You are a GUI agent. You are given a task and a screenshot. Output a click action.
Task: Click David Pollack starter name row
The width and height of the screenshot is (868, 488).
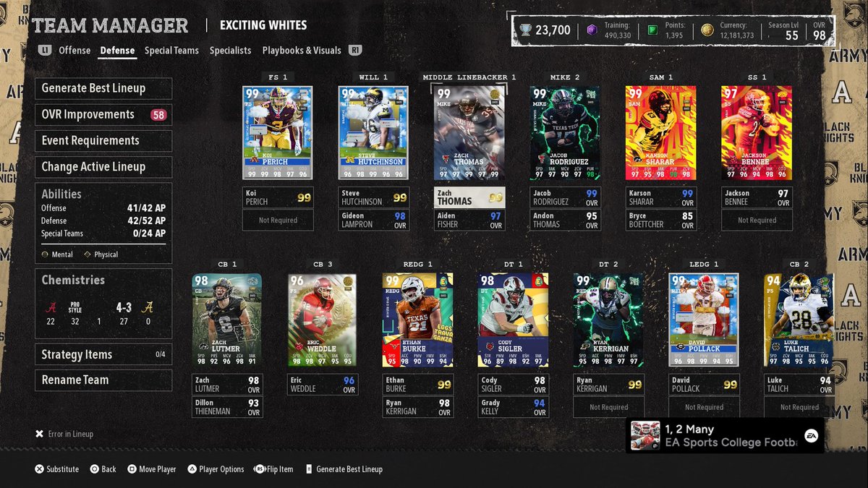click(705, 385)
